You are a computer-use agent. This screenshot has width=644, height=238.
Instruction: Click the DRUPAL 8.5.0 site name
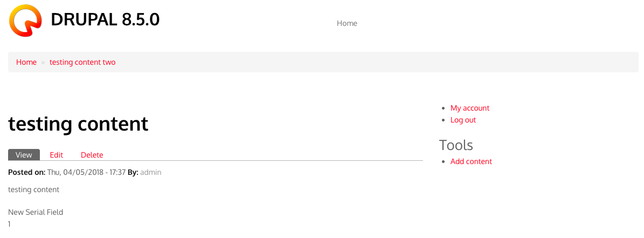[105, 20]
